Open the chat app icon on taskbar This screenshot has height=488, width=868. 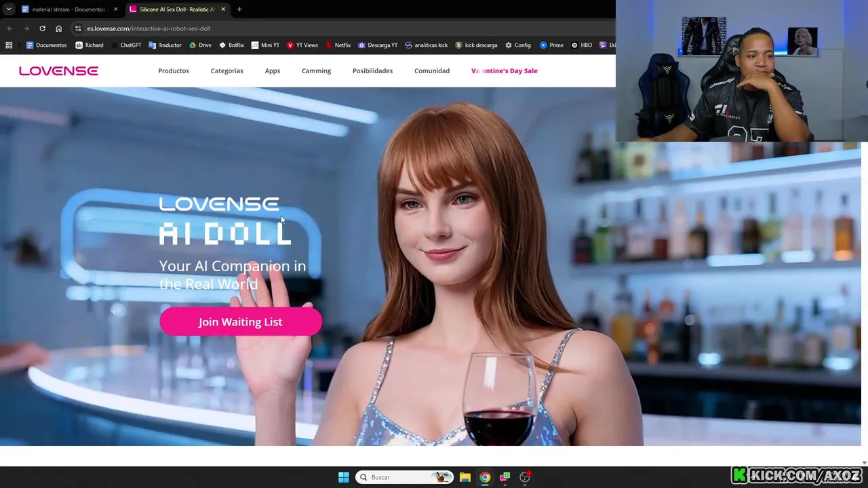[x=505, y=477]
